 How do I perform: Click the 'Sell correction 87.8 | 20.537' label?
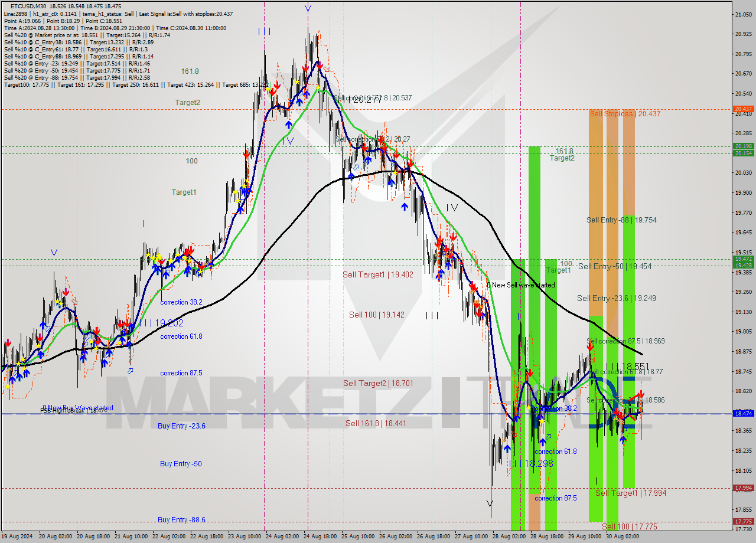[x=373, y=98]
